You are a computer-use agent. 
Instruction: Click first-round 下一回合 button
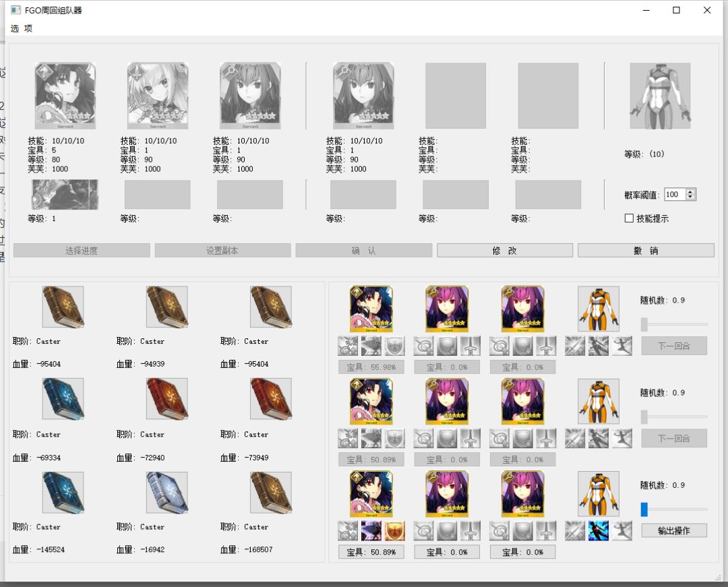(x=674, y=346)
